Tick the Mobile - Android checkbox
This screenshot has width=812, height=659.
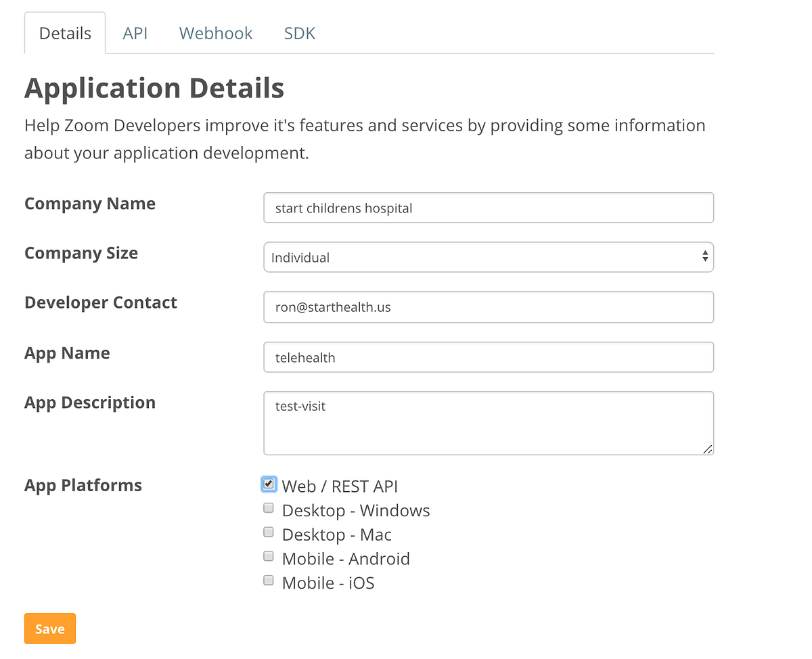click(x=269, y=556)
